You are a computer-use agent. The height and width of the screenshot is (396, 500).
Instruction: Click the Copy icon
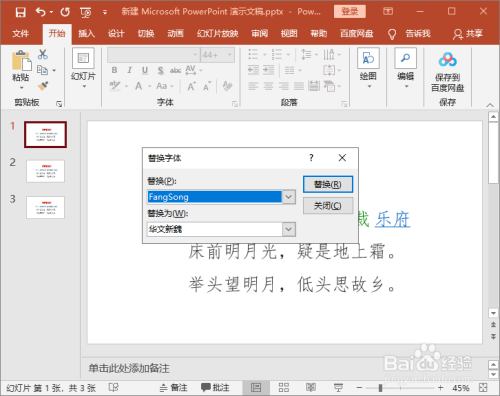(42, 70)
